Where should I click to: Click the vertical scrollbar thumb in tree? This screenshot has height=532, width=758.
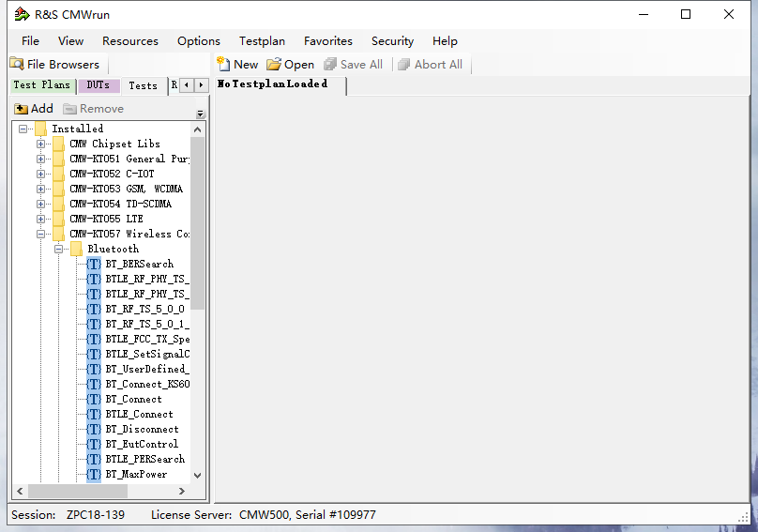[x=197, y=223]
